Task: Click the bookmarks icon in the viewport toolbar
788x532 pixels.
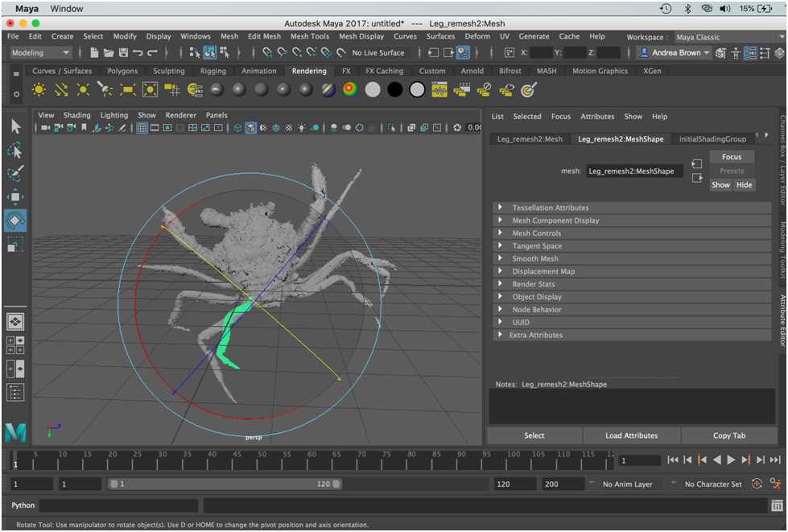Action: click(84, 128)
